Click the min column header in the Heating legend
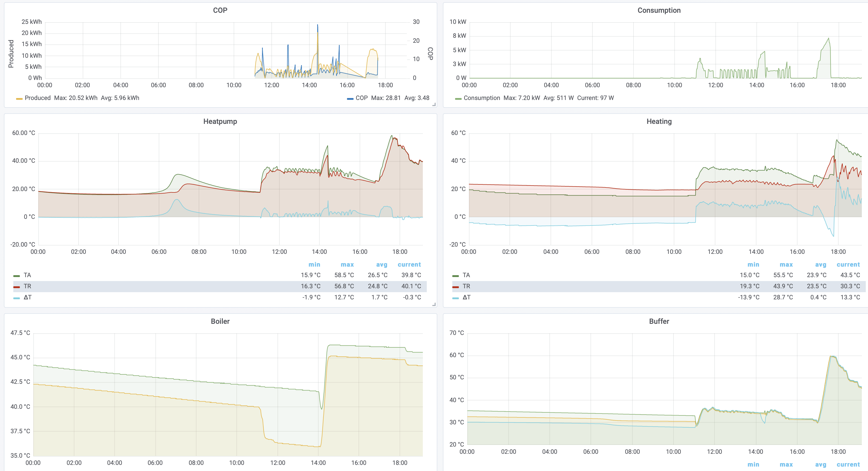 tap(753, 265)
